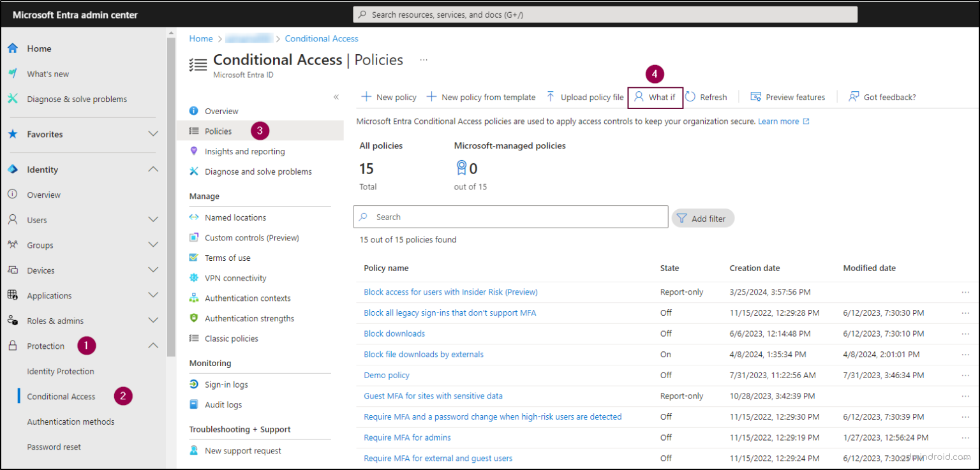Click Got feedback?
This screenshot has height=470, width=980.
[882, 97]
